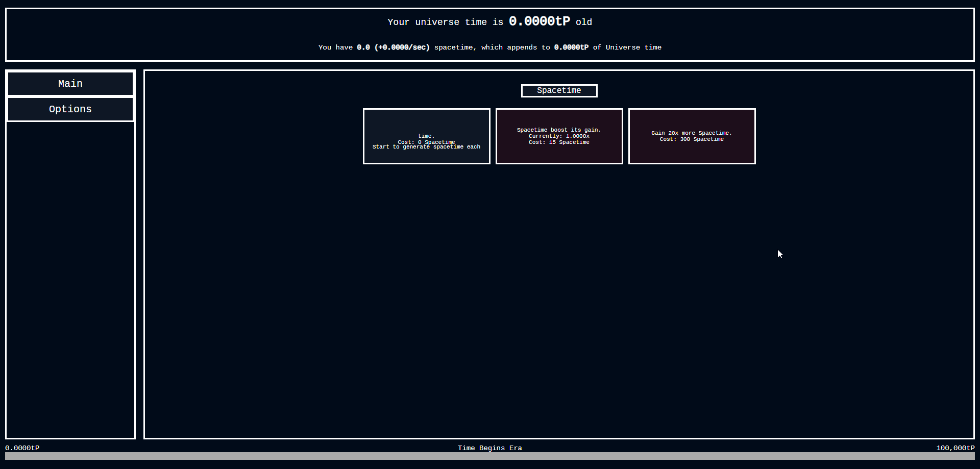Buy the 'Start to generate spacetime' upgrade
Screen dimensions: 980x469
pyautogui.click(x=426, y=136)
